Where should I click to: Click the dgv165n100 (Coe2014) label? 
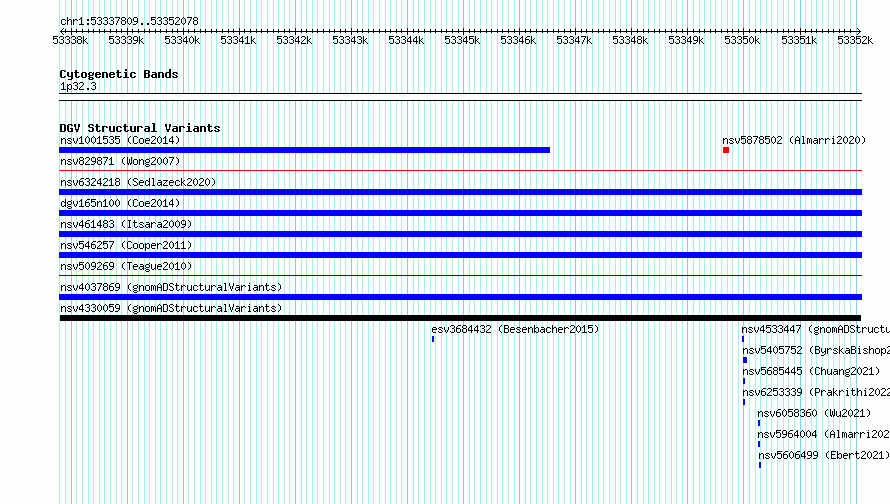click(x=120, y=203)
